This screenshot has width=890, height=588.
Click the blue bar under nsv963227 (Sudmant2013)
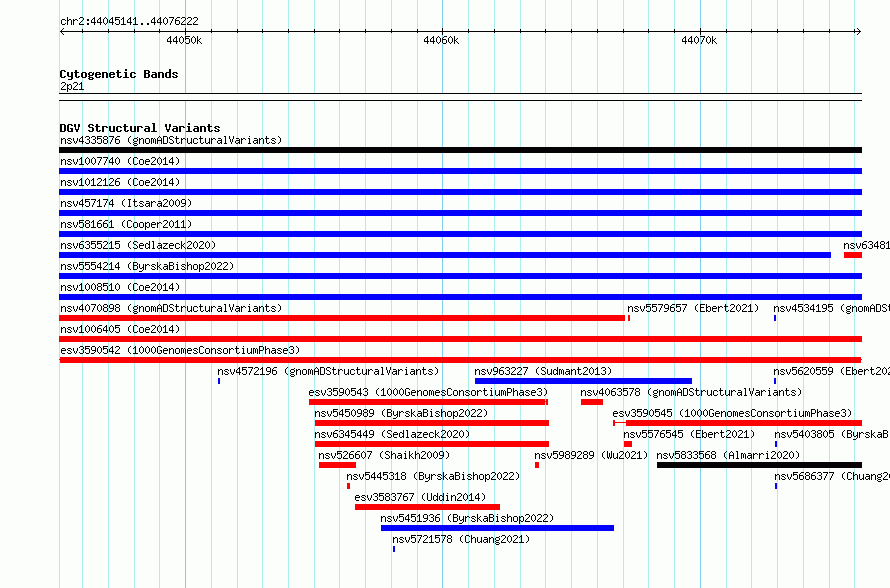[x=583, y=381]
